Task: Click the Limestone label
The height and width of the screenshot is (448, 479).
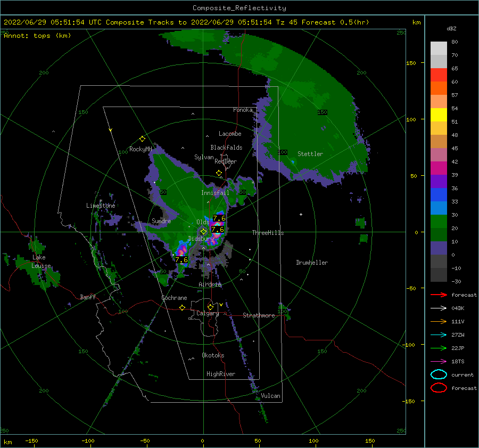Action: click(x=101, y=206)
